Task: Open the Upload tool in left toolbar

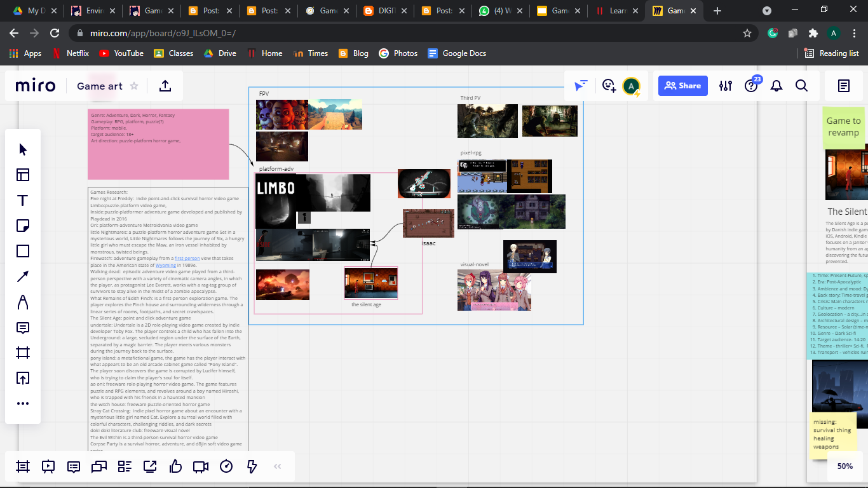Action: click(23, 378)
